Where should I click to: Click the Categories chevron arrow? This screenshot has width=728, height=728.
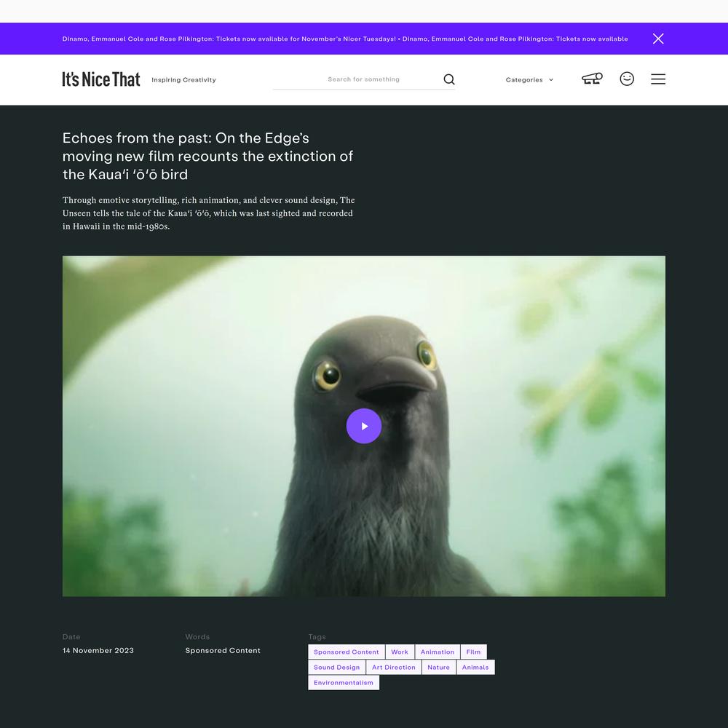point(551,80)
